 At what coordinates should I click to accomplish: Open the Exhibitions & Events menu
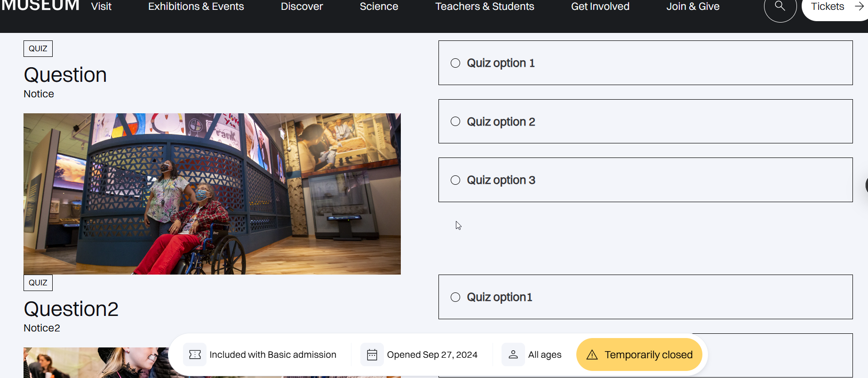[196, 7]
